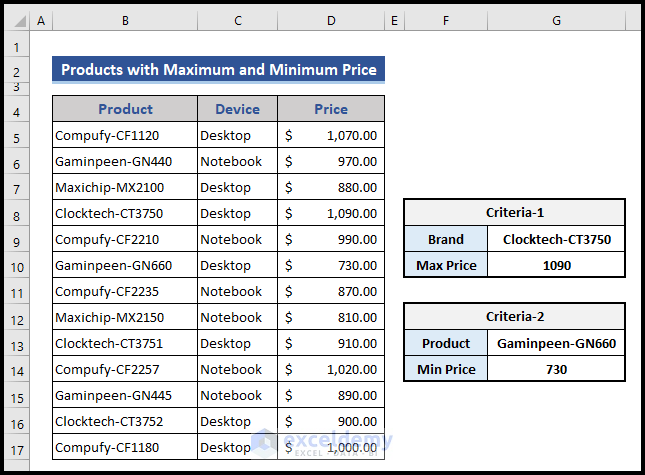Select cell Compufy-CF2235

125,291
